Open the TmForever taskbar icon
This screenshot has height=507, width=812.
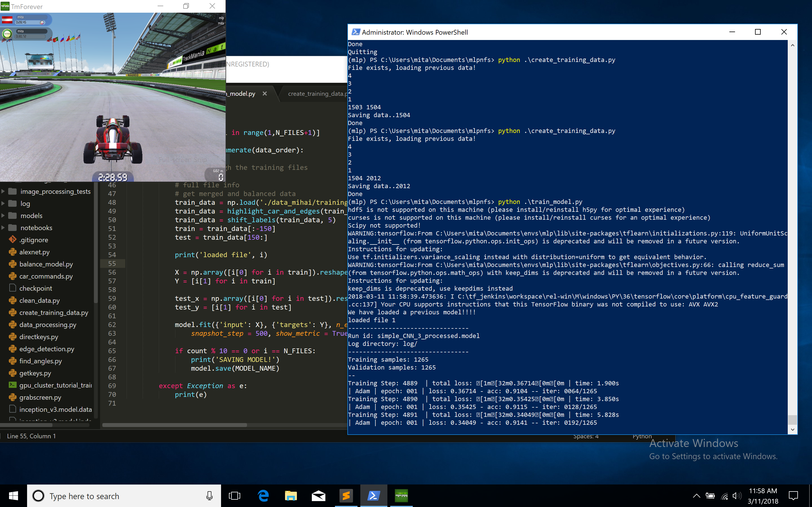point(401,496)
